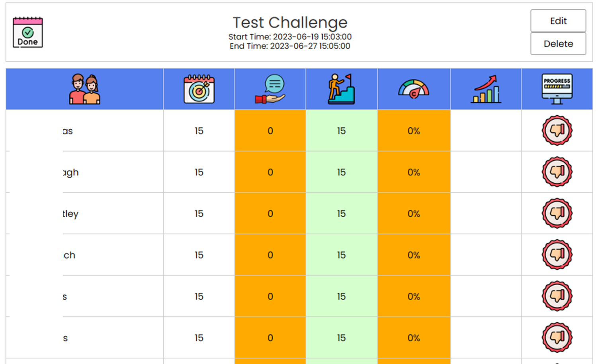Image resolution: width=598 pixels, height=364 pixels.
Task: Click the Start Time text line
Action: point(289,37)
